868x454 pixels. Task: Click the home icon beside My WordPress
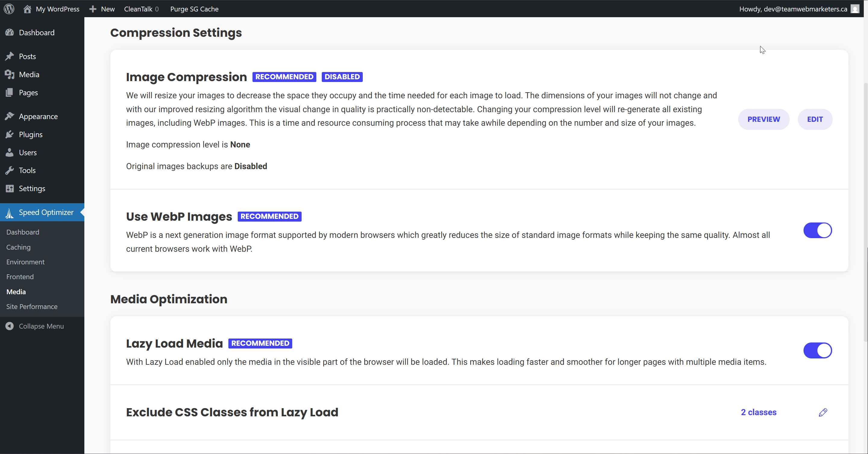[27, 9]
